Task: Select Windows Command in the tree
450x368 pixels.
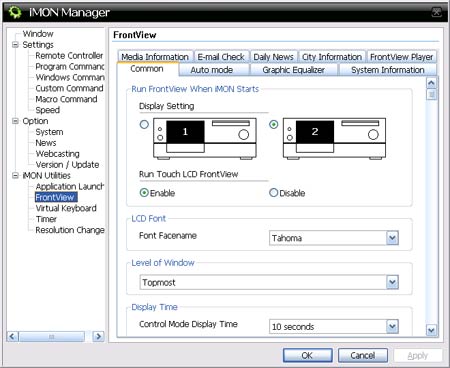Action: [70, 77]
